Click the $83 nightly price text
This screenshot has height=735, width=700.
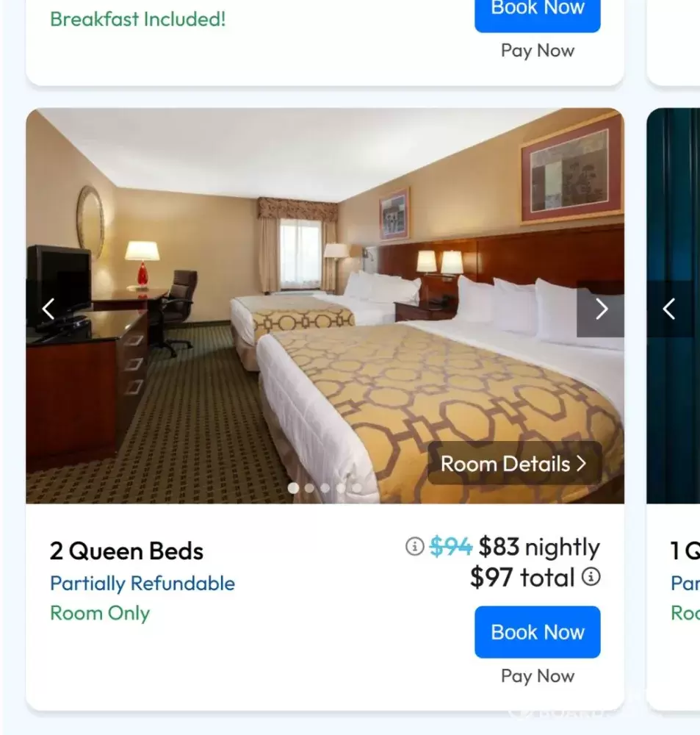point(539,547)
